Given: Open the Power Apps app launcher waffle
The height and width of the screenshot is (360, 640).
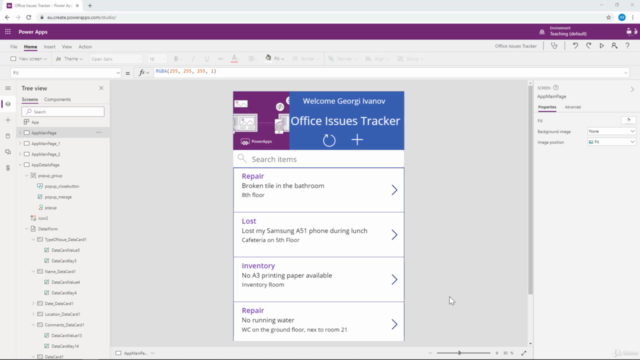Looking at the screenshot, I should click(8, 32).
